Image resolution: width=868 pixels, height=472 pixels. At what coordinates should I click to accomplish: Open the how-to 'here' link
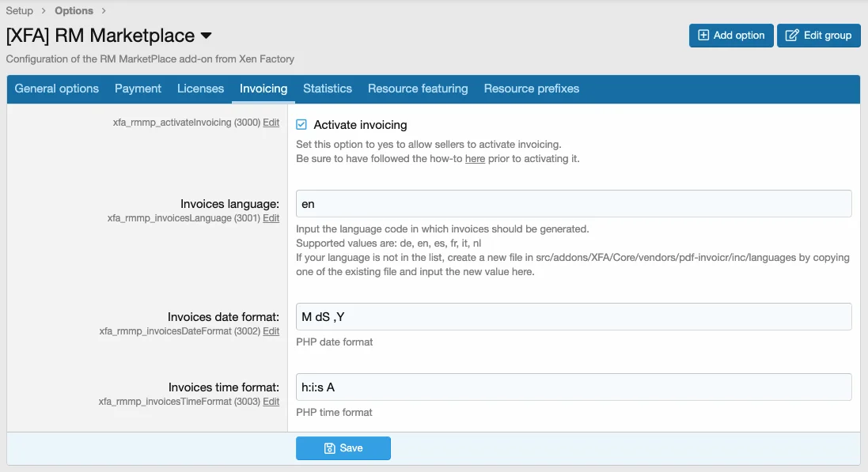(475, 159)
